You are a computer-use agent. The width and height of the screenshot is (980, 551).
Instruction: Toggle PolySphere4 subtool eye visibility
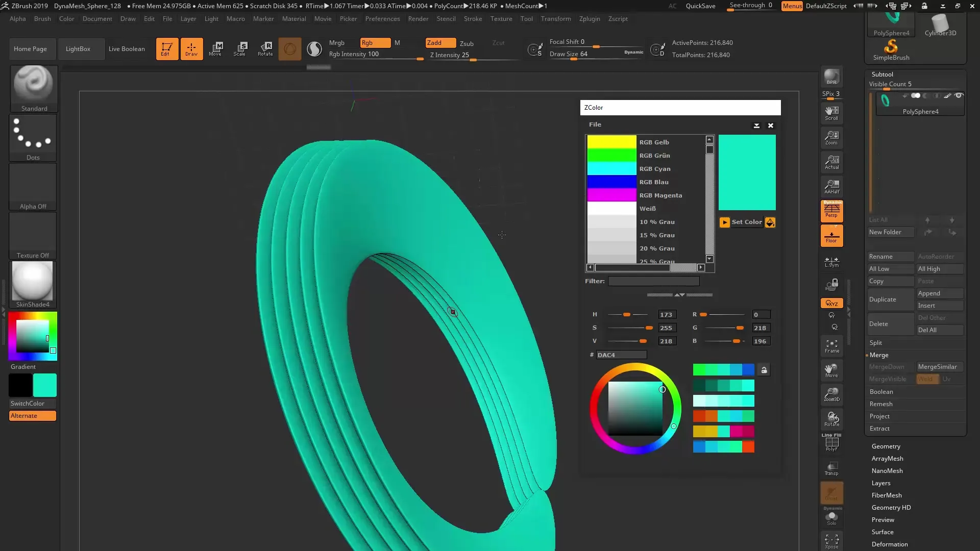(x=959, y=95)
